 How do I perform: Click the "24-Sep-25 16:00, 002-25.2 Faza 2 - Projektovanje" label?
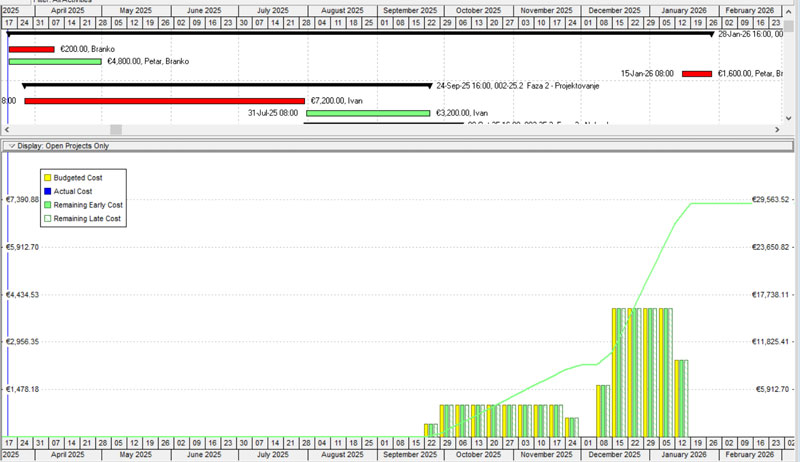[x=517, y=86]
